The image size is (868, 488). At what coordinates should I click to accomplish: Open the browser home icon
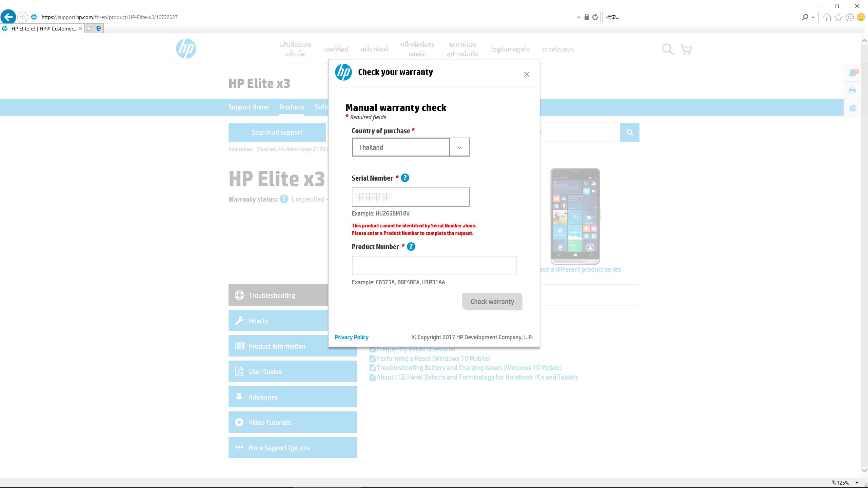coord(827,17)
